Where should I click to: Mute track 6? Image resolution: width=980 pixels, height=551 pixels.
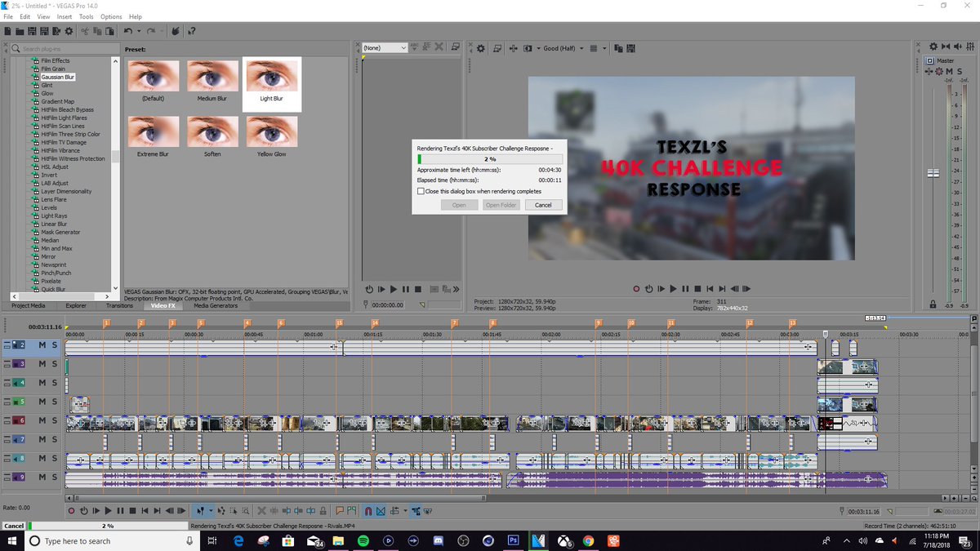pos(42,420)
